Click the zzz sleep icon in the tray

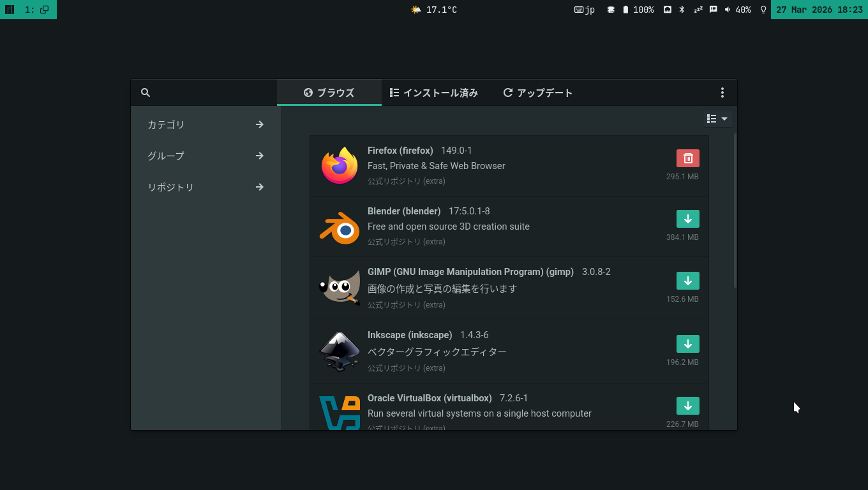point(698,10)
